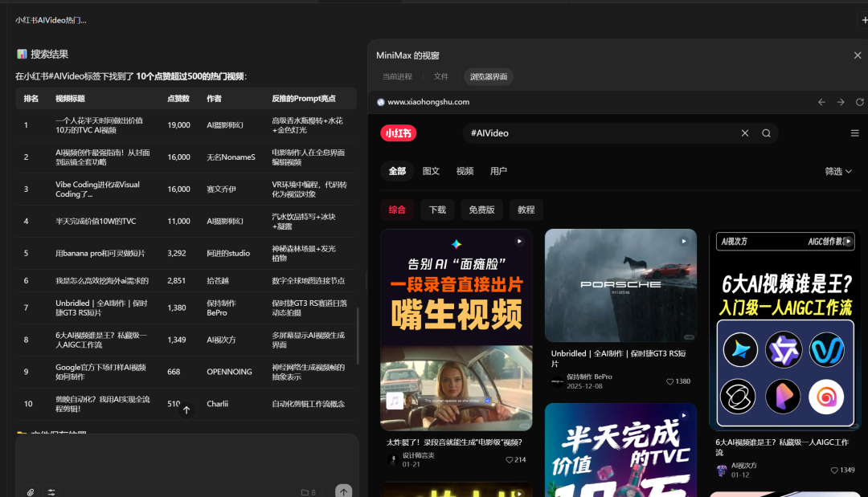Reload the xiaohongshu page
Image resolution: width=868 pixels, height=497 pixels.
(x=859, y=102)
